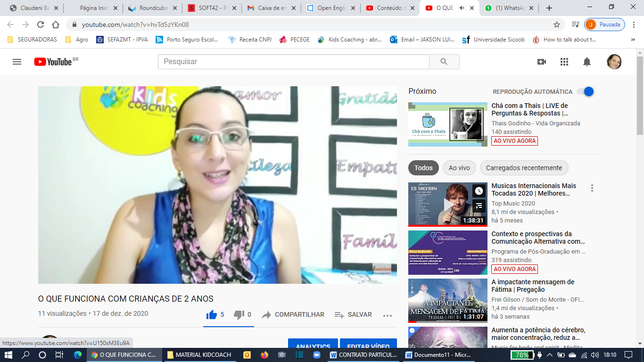Image resolution: width=644 pixels, height=362 pixels.
Task: Select the 'Ao vivo' filter chip
Action: click(459, 168)
